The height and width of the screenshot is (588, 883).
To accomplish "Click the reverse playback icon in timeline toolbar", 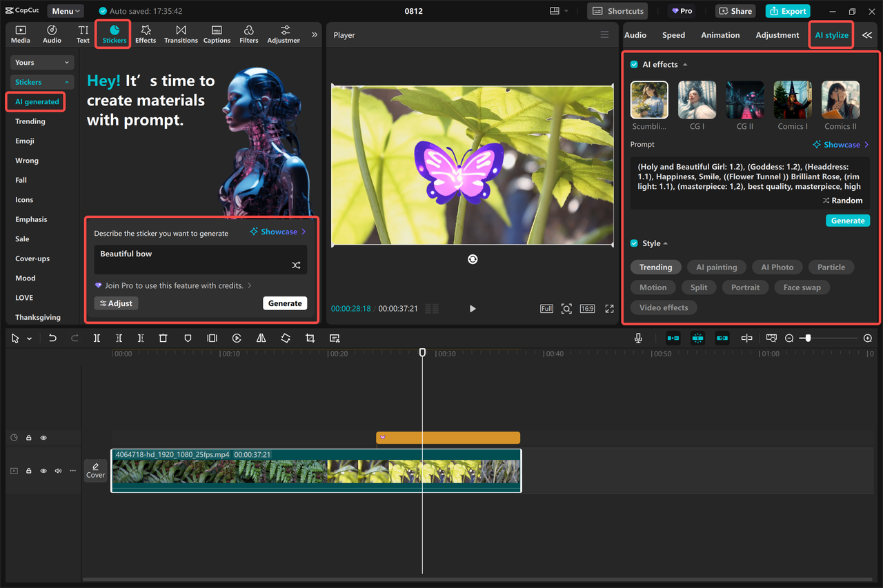I will (237, 338).
